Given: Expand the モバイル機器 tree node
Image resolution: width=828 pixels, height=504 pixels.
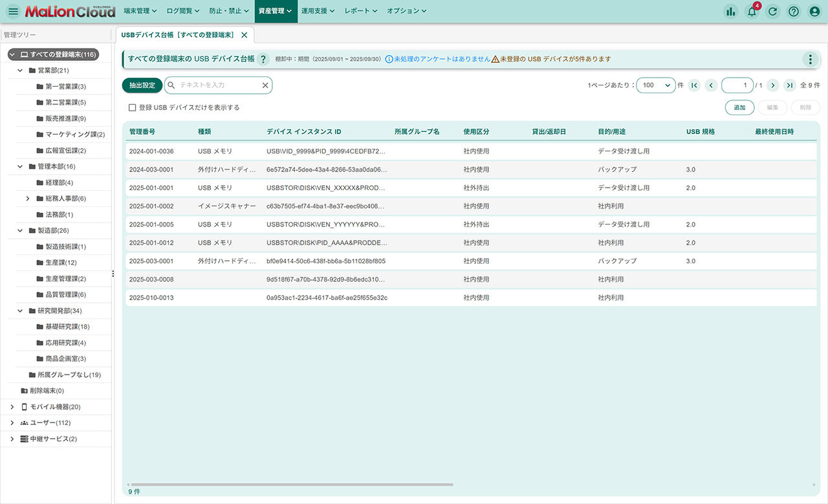Looking at the screenshot, I should pos(12,407).
